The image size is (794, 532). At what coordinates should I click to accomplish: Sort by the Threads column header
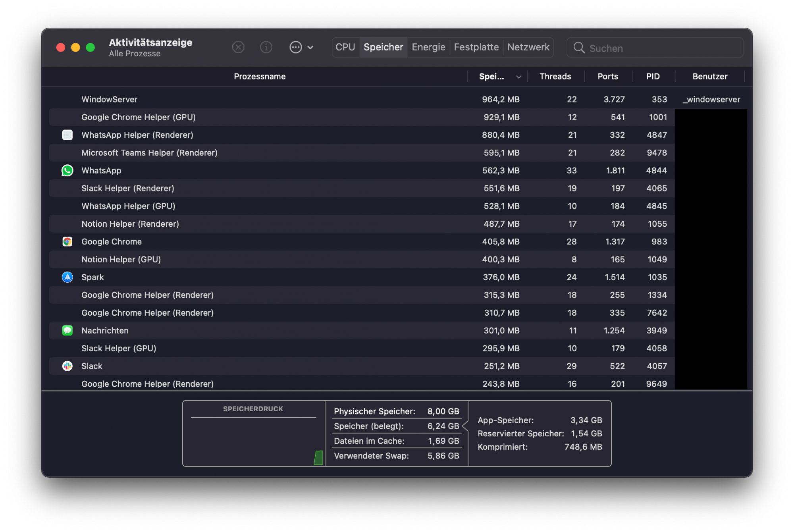pos(555,77)
